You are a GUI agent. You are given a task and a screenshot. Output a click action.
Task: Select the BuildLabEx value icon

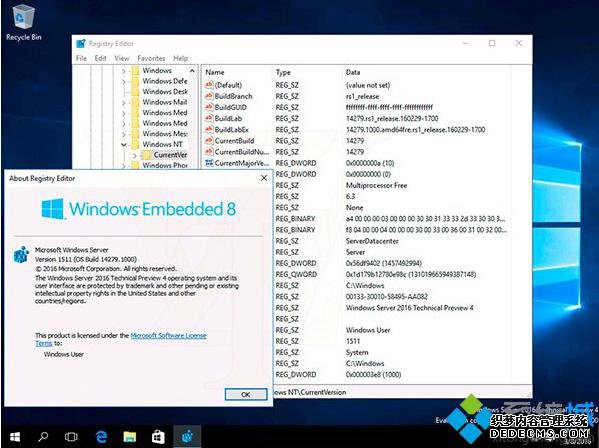click(209, 129)
